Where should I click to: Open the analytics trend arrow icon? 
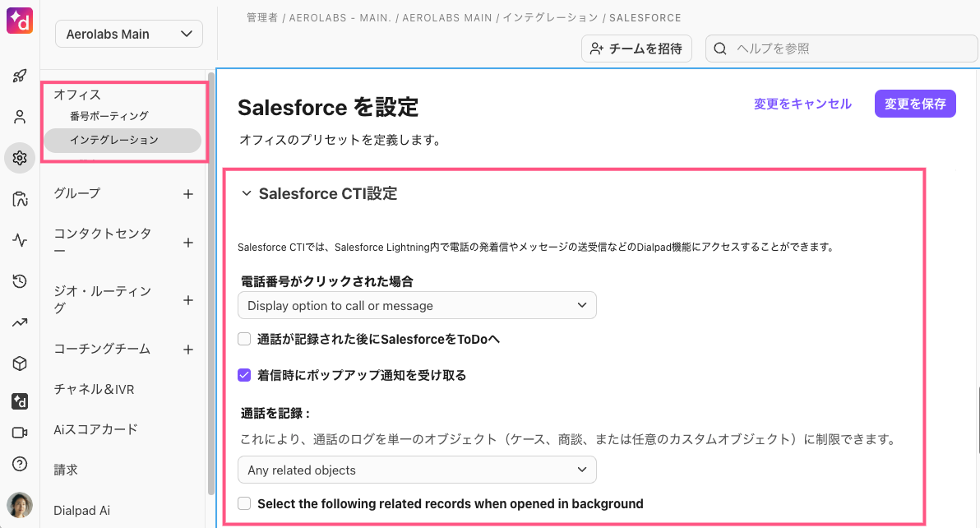pyautogui.click(x=20, y=322)
